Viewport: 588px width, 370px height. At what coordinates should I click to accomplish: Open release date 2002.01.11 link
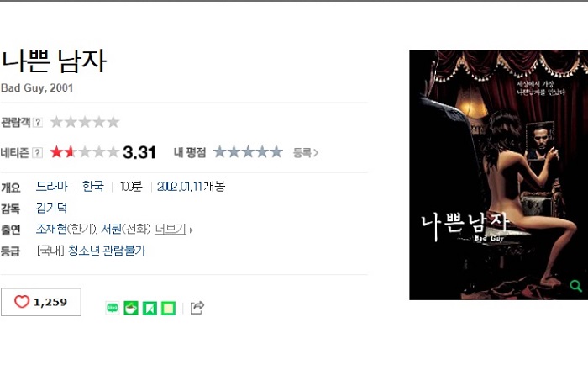pyautogui.click(x=180, y=187)
